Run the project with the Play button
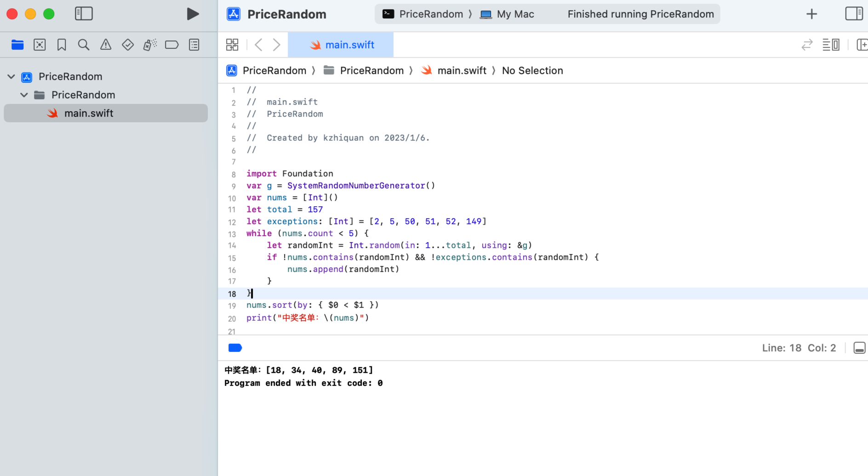Viewport: 868px width, 476px height. click(x=193, y=14)
